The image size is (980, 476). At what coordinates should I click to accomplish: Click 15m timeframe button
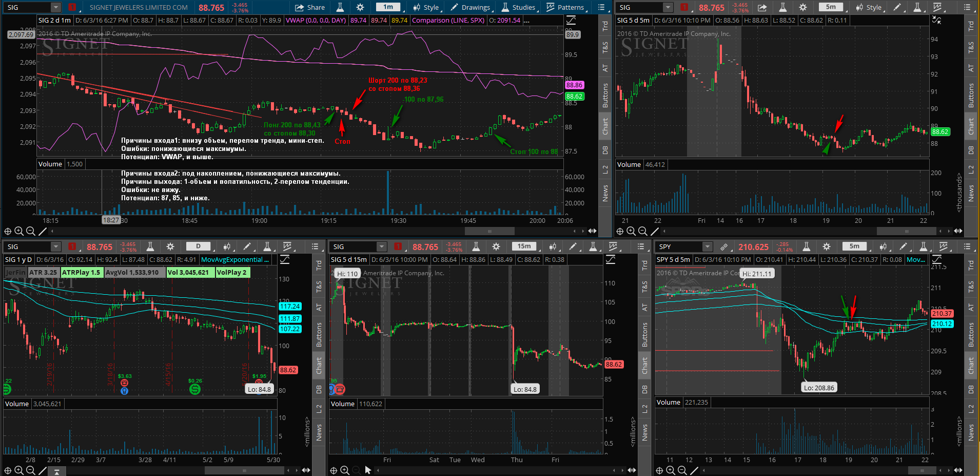click(x=524, y=246)
